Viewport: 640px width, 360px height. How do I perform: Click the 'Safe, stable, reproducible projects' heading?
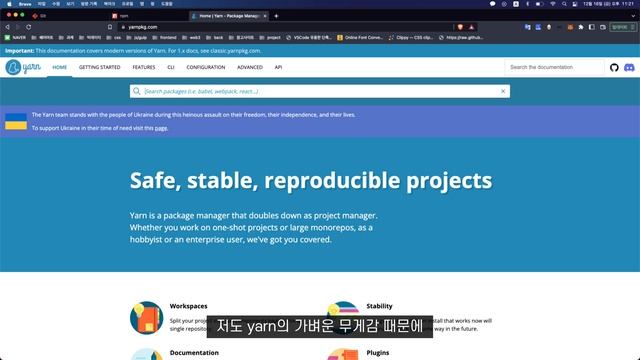pos(311,180)
